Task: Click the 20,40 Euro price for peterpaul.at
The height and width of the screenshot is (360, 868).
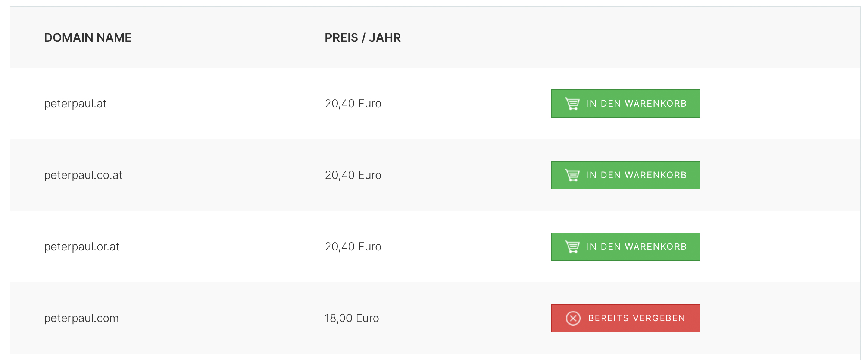Action: 353,104
